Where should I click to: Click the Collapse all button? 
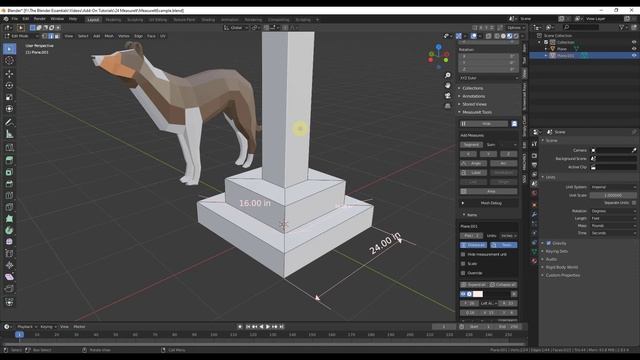503,285
